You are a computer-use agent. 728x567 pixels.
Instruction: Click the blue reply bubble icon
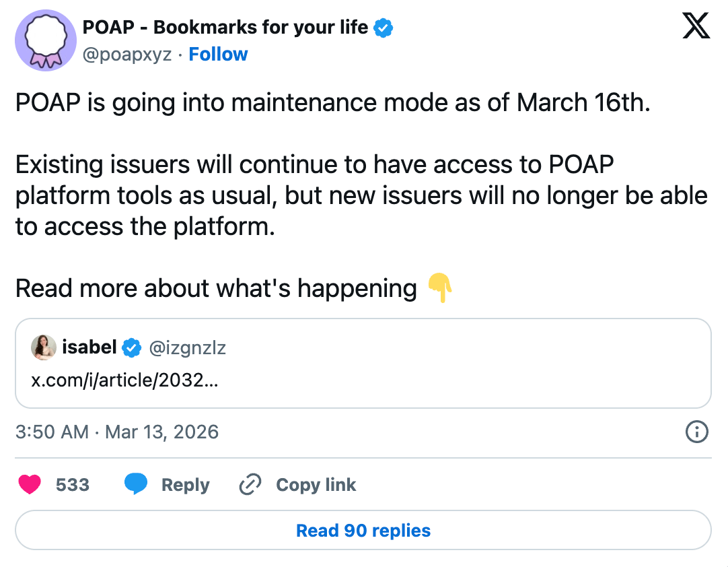click(136, 485)
